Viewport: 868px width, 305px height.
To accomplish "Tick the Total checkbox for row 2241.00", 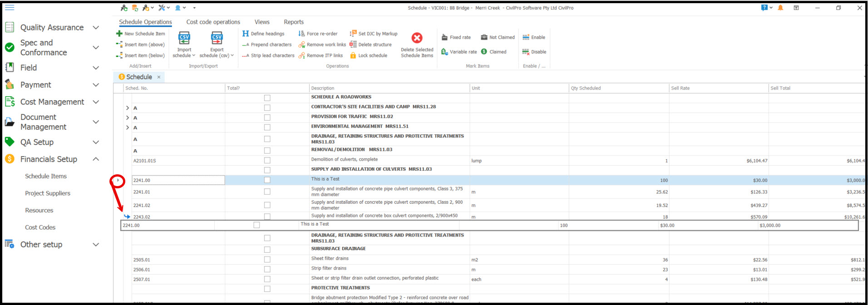I will click(x=267, y=180).
